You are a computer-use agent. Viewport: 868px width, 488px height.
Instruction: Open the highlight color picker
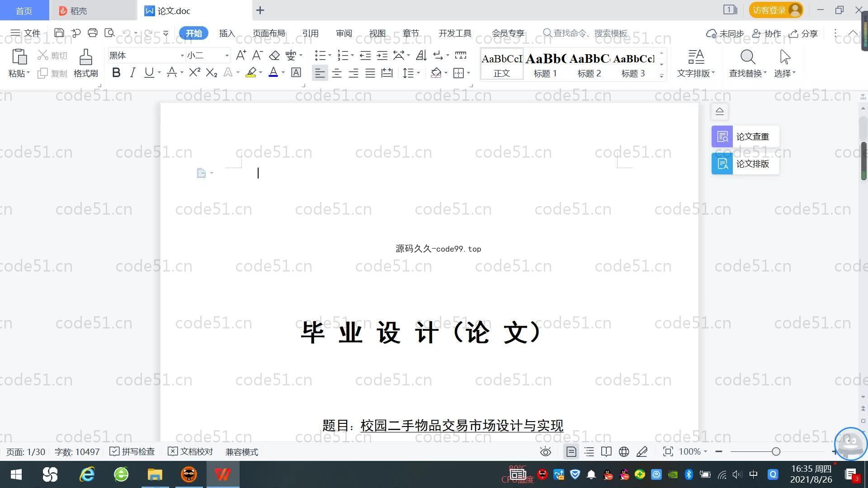tap(260, 73)
